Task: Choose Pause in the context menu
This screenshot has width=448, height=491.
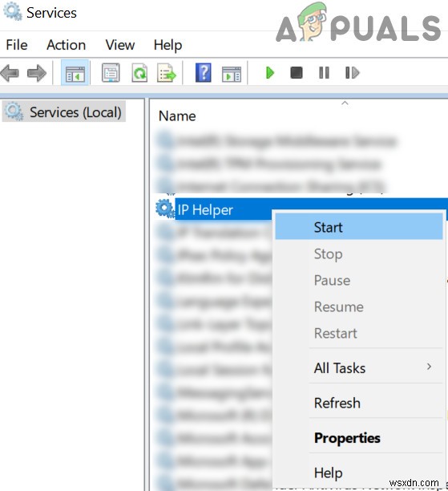Action: click(x=359, y=280)
